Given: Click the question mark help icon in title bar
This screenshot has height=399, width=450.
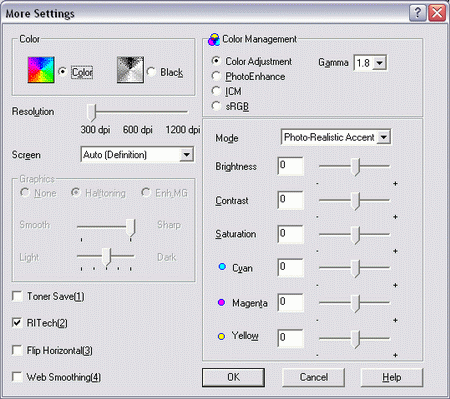Looking at the screenshot, I should coord(417,13).
